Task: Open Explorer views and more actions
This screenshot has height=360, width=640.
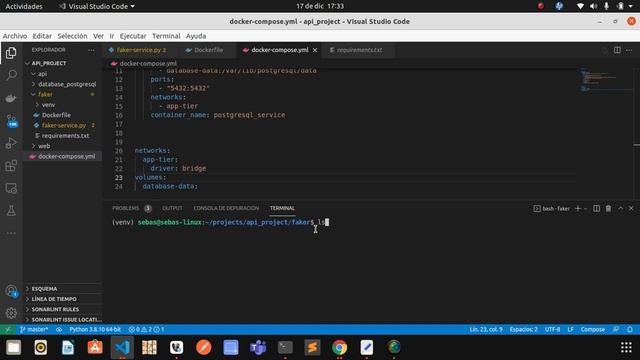Action: pos(91,50)
